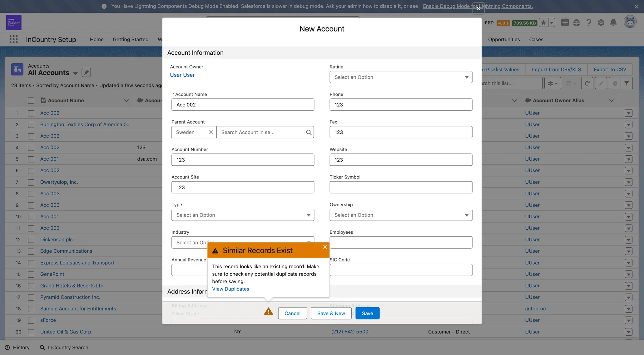Click the App Launcher grid icon

click(x=13, y=39)
